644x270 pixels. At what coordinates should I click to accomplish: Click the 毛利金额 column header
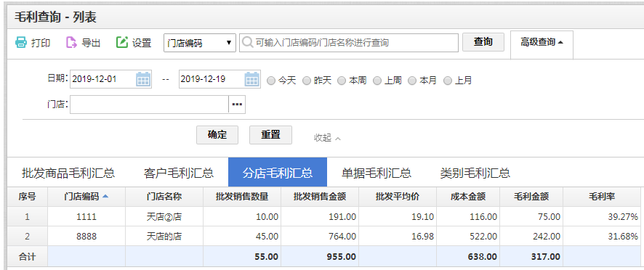coord(531,197)
